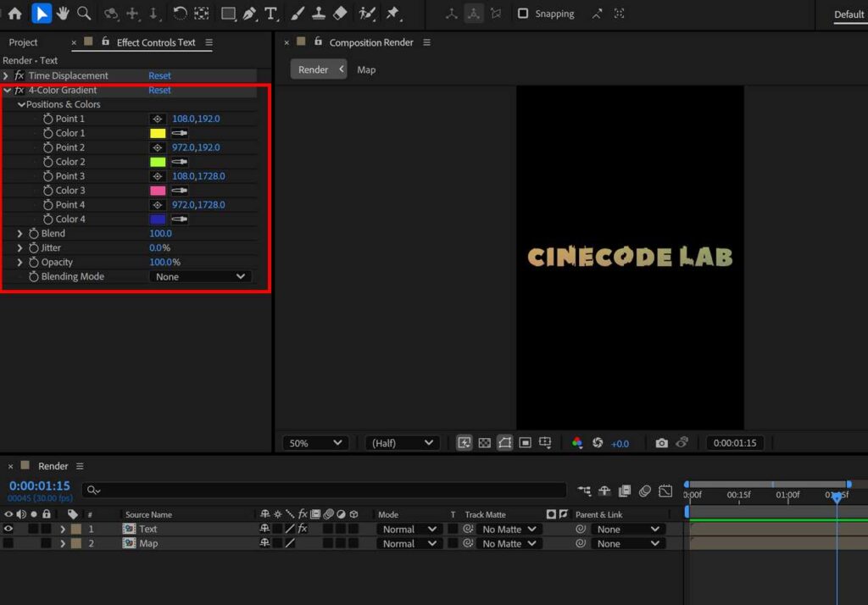Select the Brush tool

[x=298, y=14]
